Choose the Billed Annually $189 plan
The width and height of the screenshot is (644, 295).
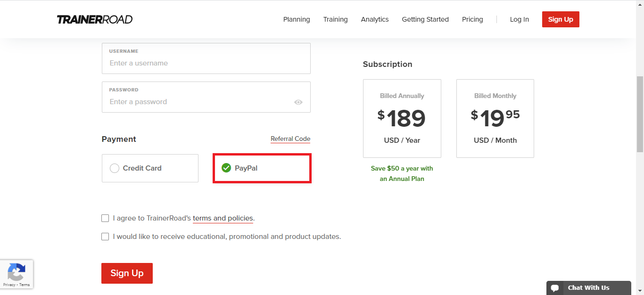coord(402,118)
